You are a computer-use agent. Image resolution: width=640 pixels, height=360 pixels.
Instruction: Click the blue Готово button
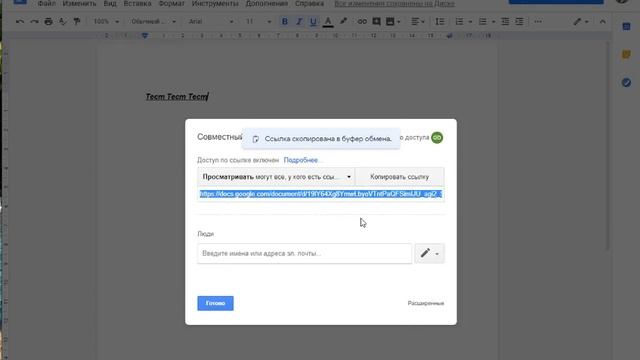216,303
